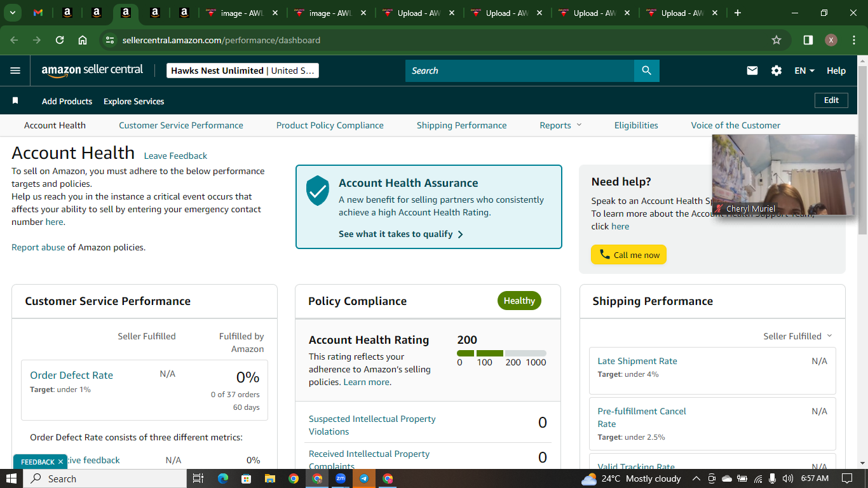Open Task View on the taskbar
The height and width of the screenshot is (488, 868).
(198, 478)
